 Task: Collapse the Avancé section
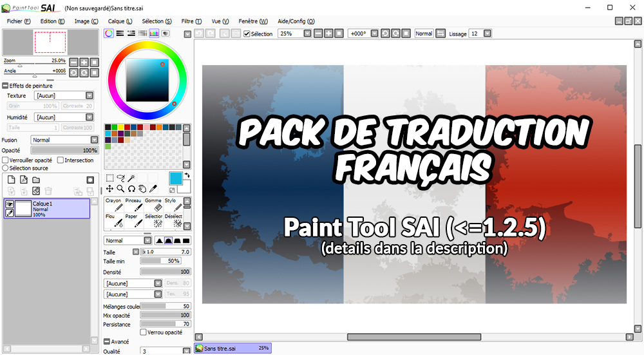click(107, 341)
